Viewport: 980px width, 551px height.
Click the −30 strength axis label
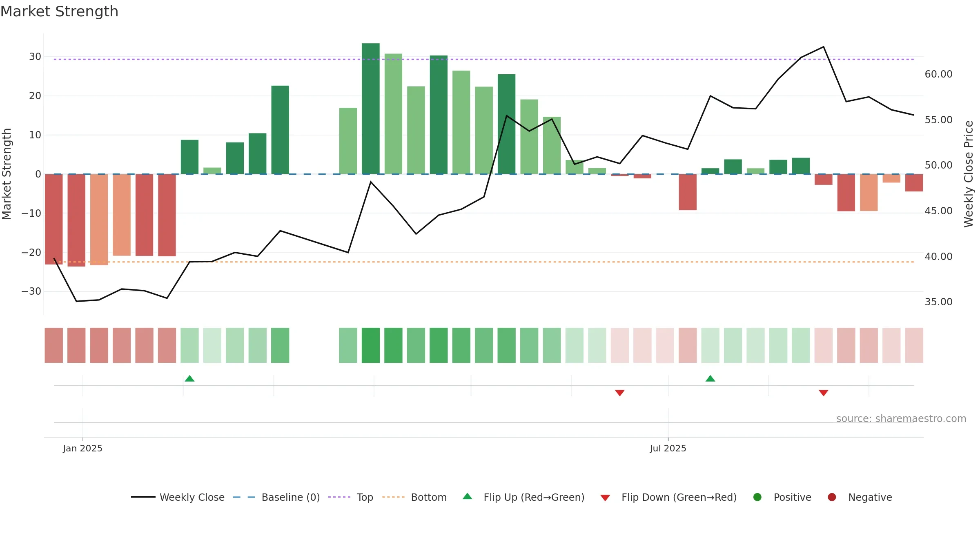click(x=31, y=291)
